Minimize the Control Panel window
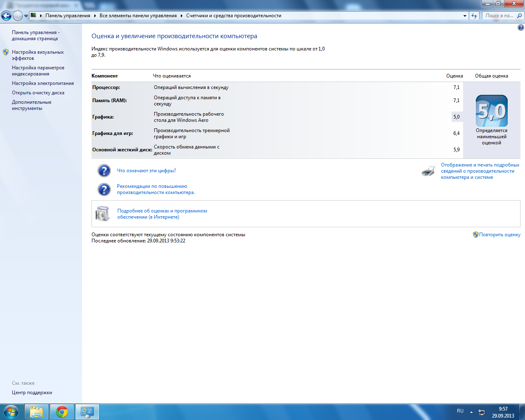The width and height of the screenshot is (525, 420). [x=488, y=3]
